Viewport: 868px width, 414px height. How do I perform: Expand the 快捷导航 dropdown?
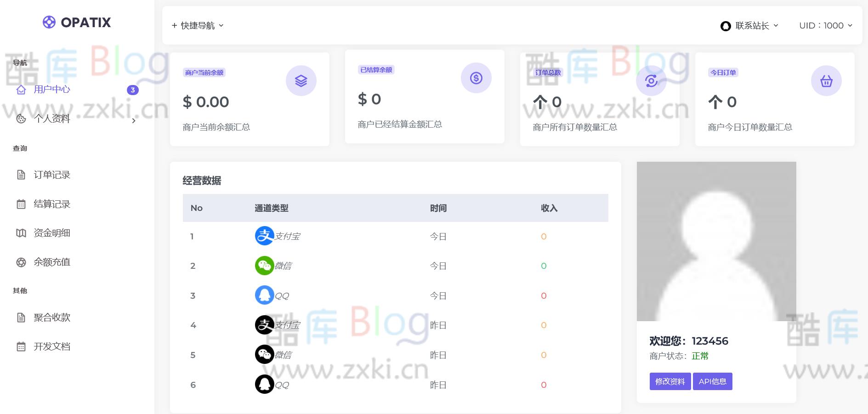click(197, 25)
